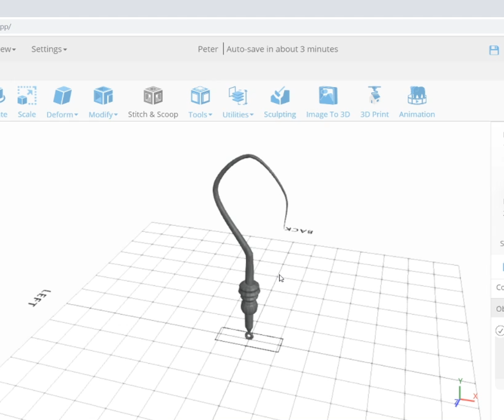Click the BACK workplane label
Viewport: 504px width, 420px height.
click(299, 230)
